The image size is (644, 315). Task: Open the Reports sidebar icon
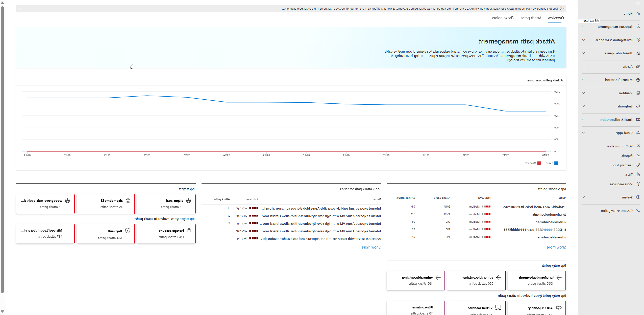click(x=638, y=155)
